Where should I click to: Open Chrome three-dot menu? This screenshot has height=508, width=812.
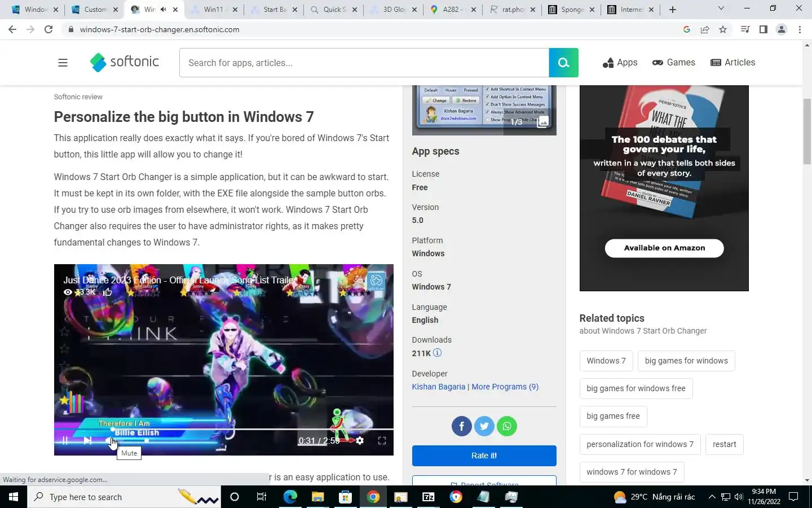coord(800,29)
